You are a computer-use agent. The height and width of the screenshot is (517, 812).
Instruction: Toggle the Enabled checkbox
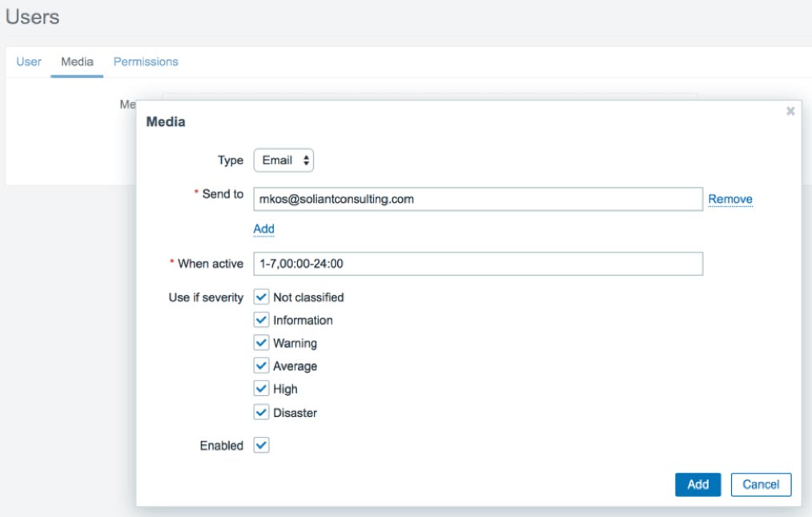pos(262,445)
